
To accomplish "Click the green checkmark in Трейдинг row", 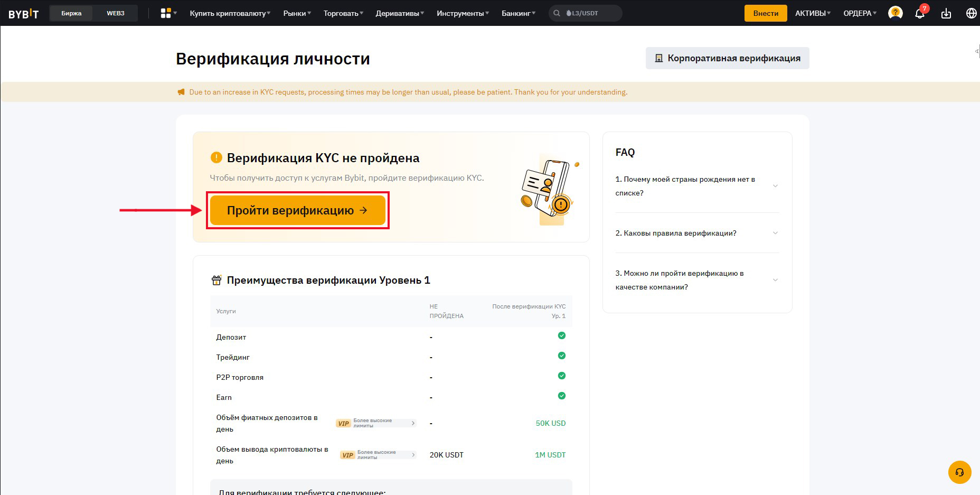I will pyautogui.click(x=562, y=356).
